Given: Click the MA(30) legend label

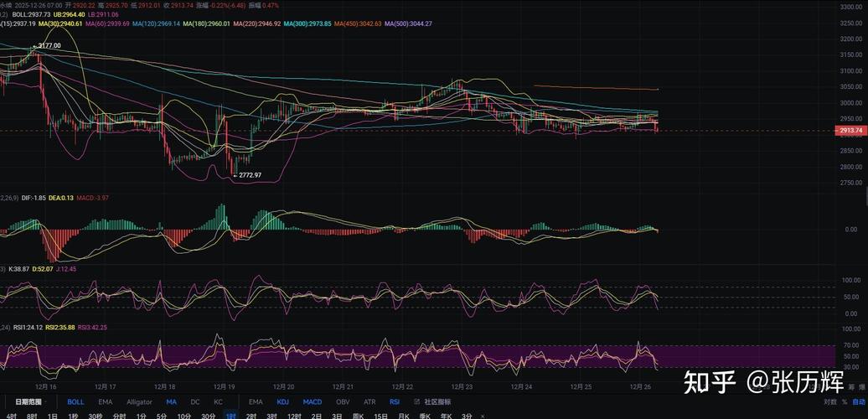Looking at the screenshot, I should point(60,23).
